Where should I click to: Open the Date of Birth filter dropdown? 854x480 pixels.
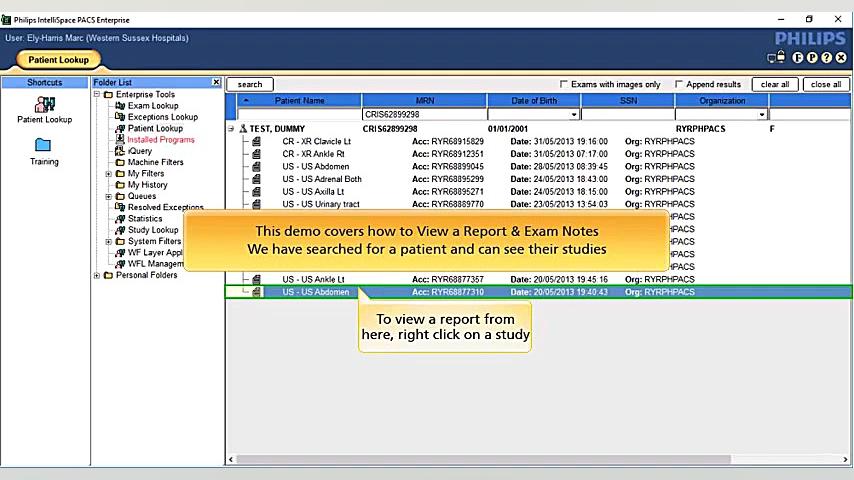coord(574,114)
